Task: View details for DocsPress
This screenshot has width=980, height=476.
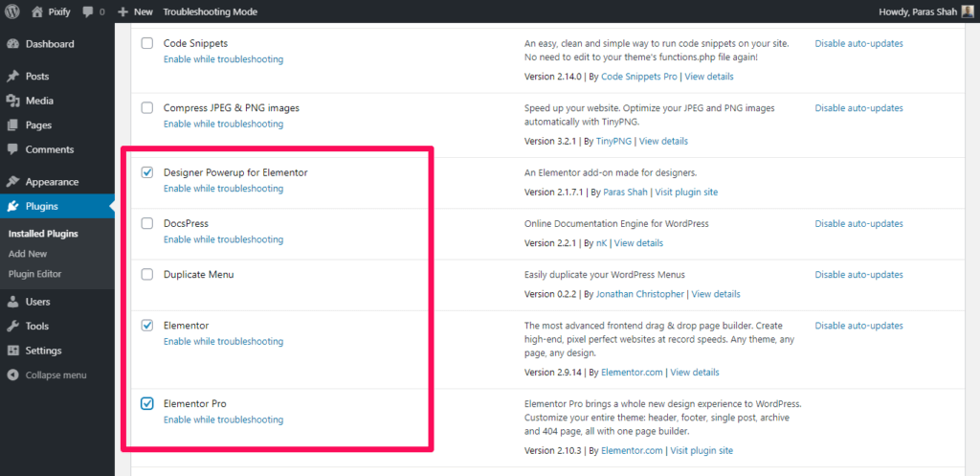Action: pos(638,243)
